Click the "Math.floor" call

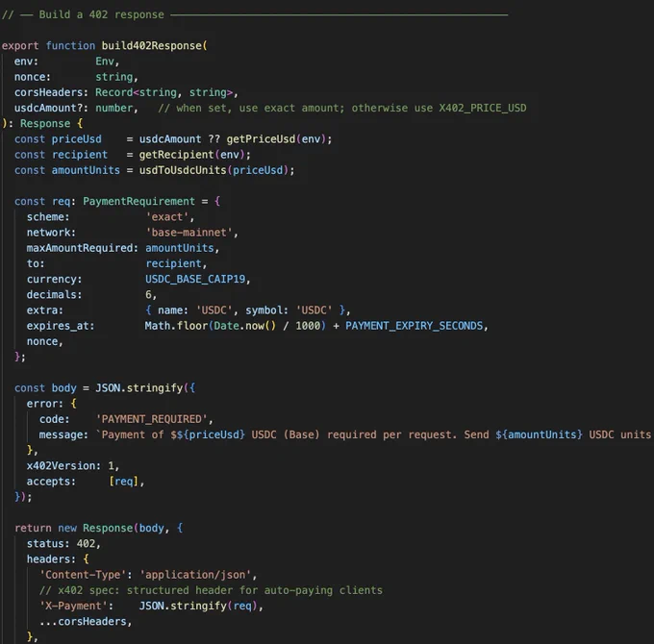pyautogui.click(x=176, y=326)
